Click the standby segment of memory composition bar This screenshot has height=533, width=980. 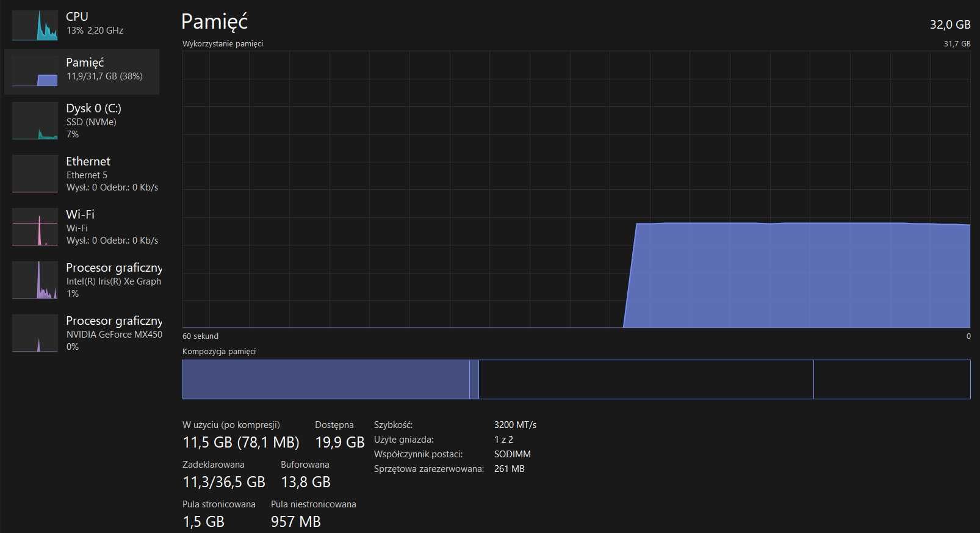[646, 379]
